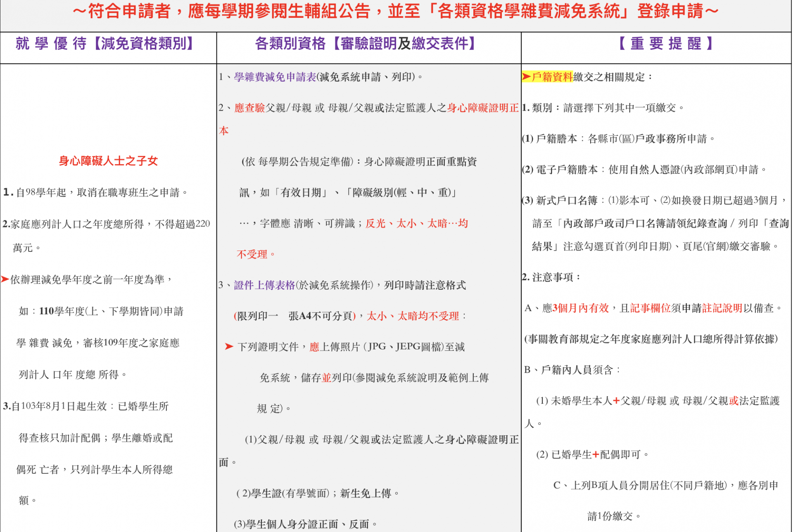
Task: Click the red 註記說明 text
Action: point(722,308)
